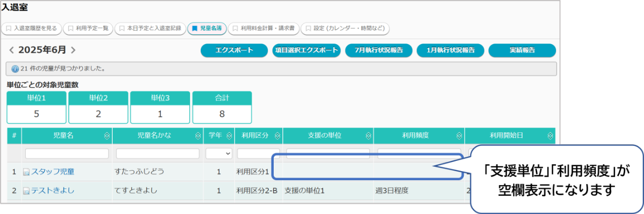Open テストきよし record link
Screen dimensions: 644x214
coord(53,190)
